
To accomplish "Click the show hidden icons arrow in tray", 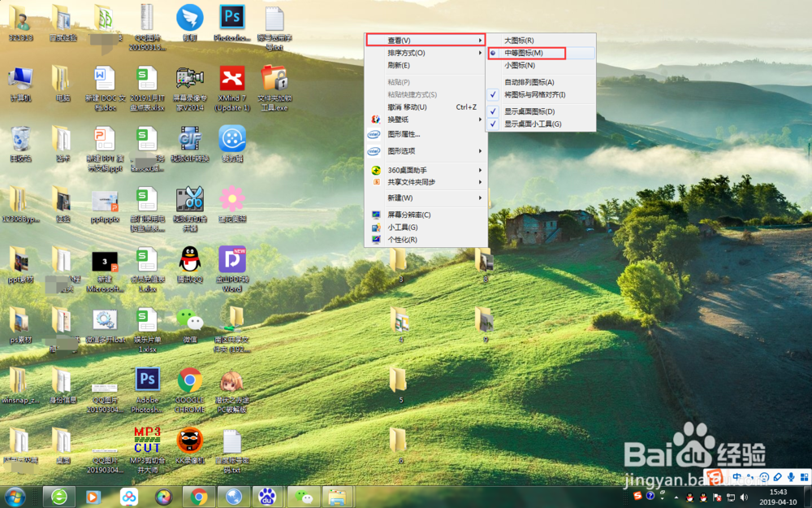I will 676,497.
